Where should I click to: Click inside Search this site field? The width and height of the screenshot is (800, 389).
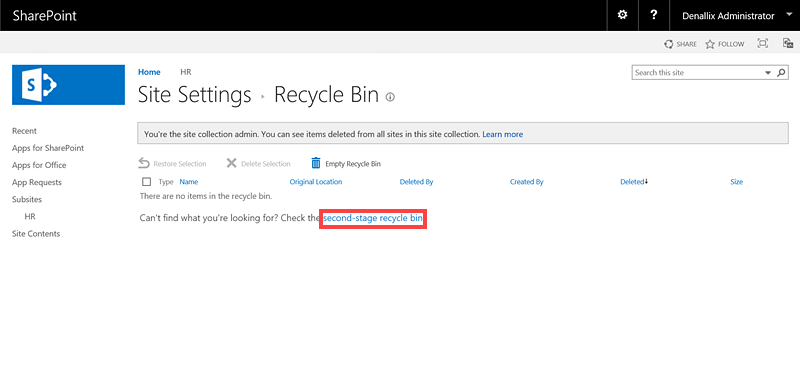coord(698,72)
